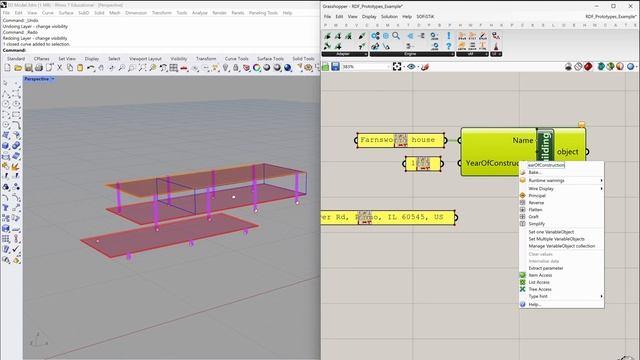
Task: Click Undo arrow icon in Rhino toolbar
Action: (91, 68)
